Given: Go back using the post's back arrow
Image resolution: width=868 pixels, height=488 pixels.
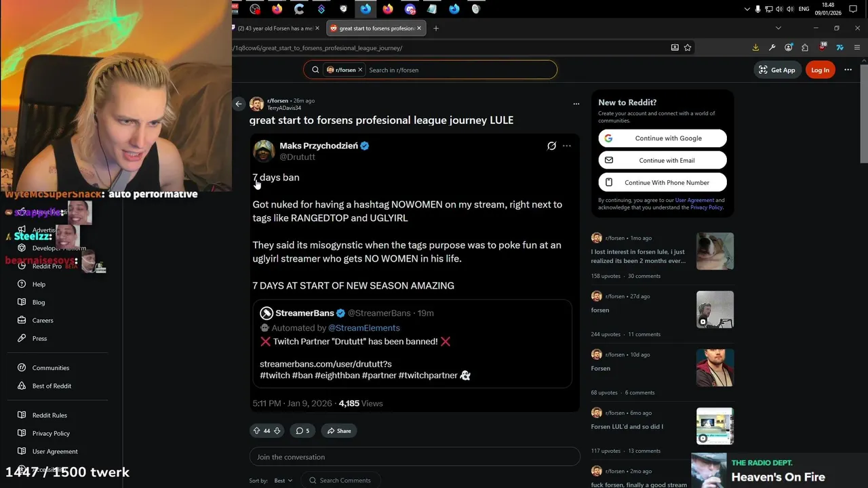Looking at the screenshot, I should [239, 104].
